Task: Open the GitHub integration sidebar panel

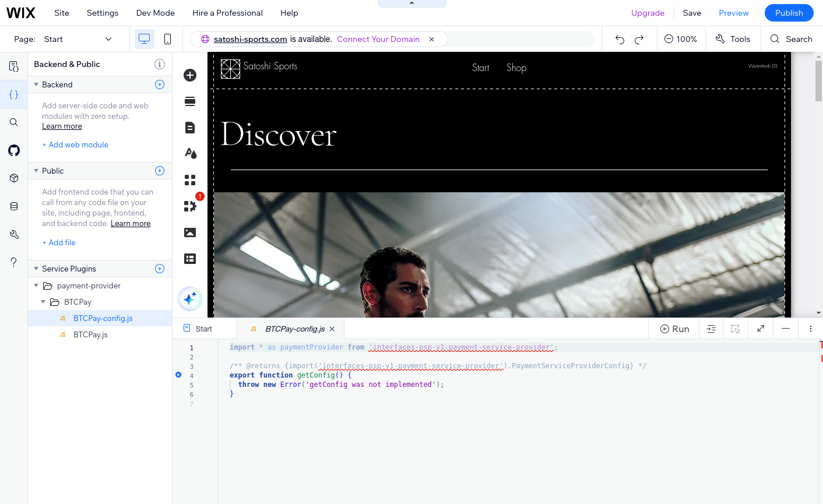Action: pos(13,150)
